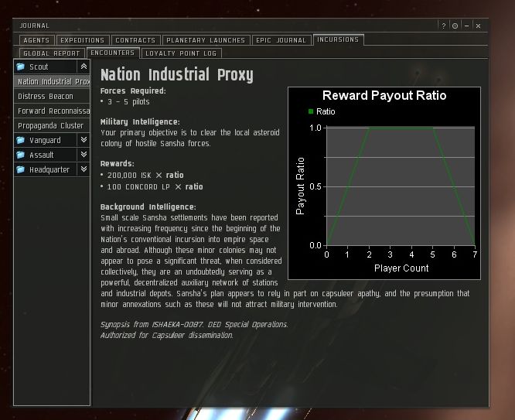Select the Distress Beacon encounter
Viewport: 515px width, 420px height.
[52, 96]
